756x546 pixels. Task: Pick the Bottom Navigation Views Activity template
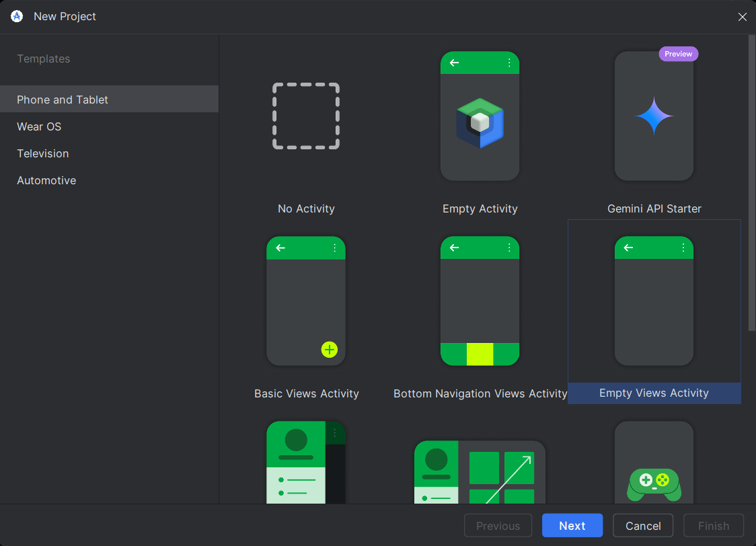tap(480, 301)
